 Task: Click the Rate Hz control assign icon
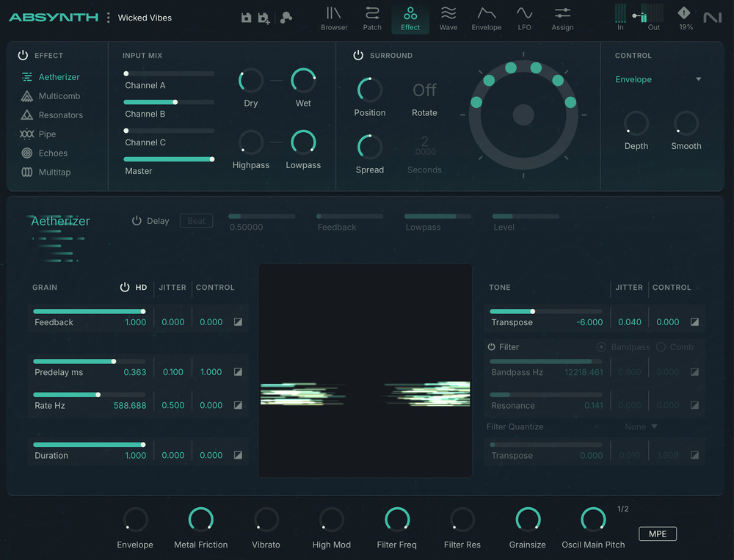(238, 405)
